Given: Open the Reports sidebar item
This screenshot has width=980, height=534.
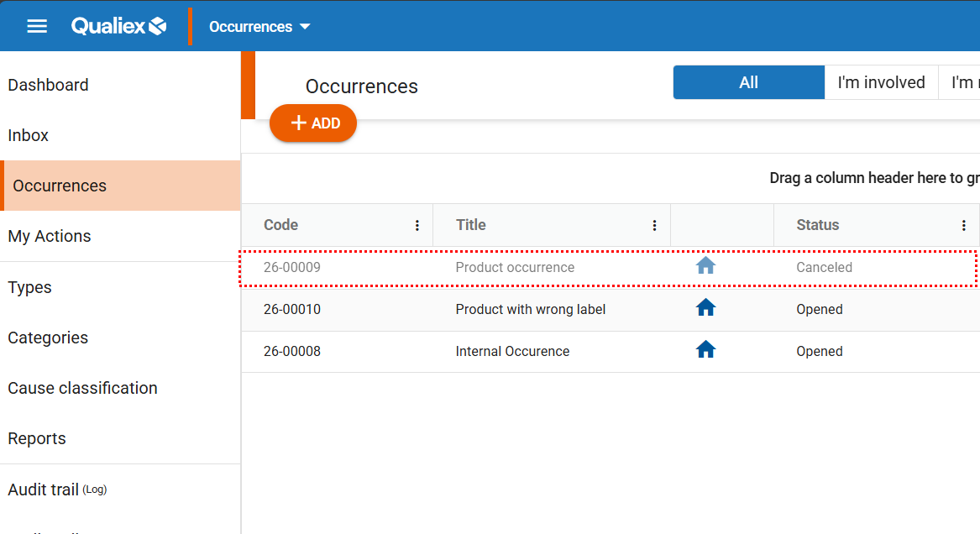Looking at the screenshot, I should (x=37, y=438).
